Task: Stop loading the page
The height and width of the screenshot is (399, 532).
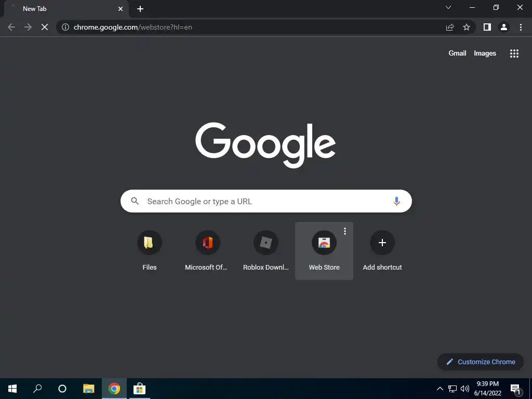Action: pos(45,27)
